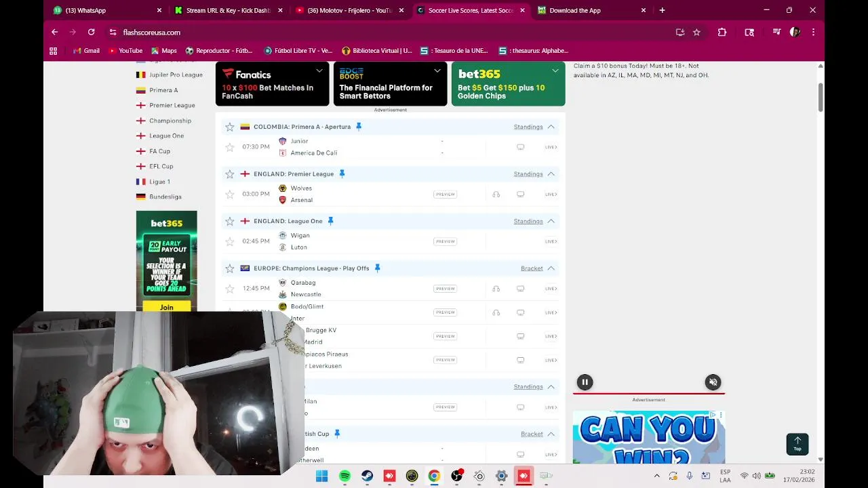
Task: Open Scottish Cup Bracket link
Action: click(532, 434)
